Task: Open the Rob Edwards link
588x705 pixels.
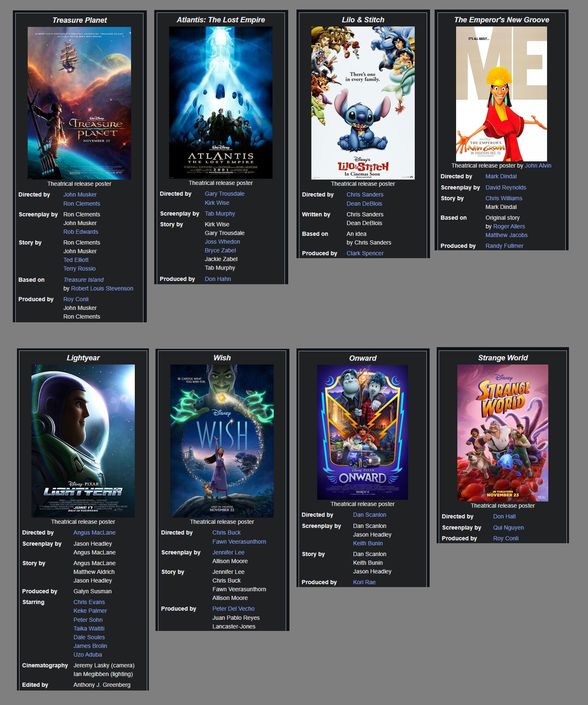Action: [81, 232]
